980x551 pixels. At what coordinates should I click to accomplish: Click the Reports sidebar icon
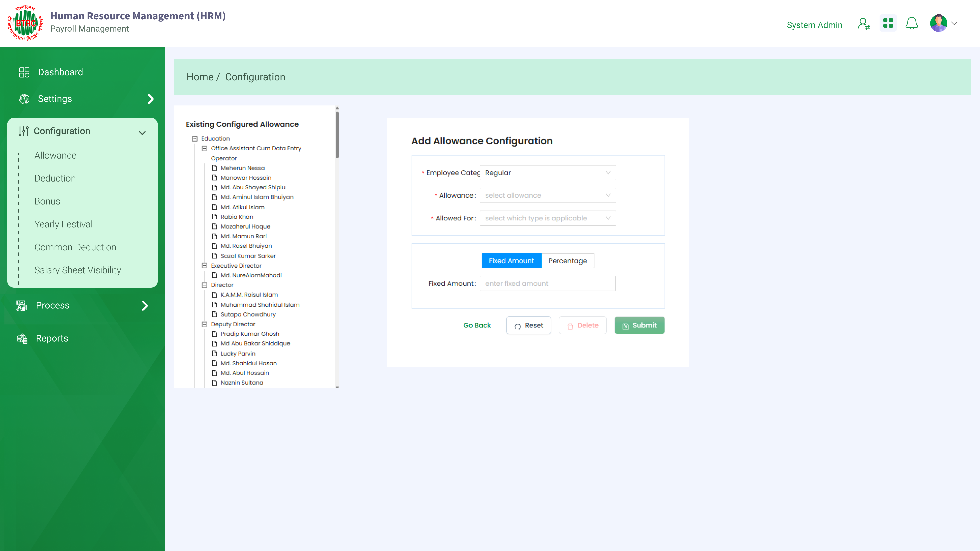(22, 338)
